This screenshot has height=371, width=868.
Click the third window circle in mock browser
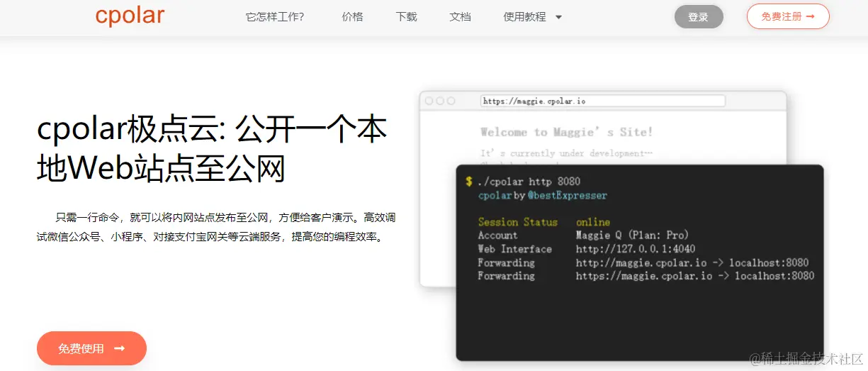point(451,101)
